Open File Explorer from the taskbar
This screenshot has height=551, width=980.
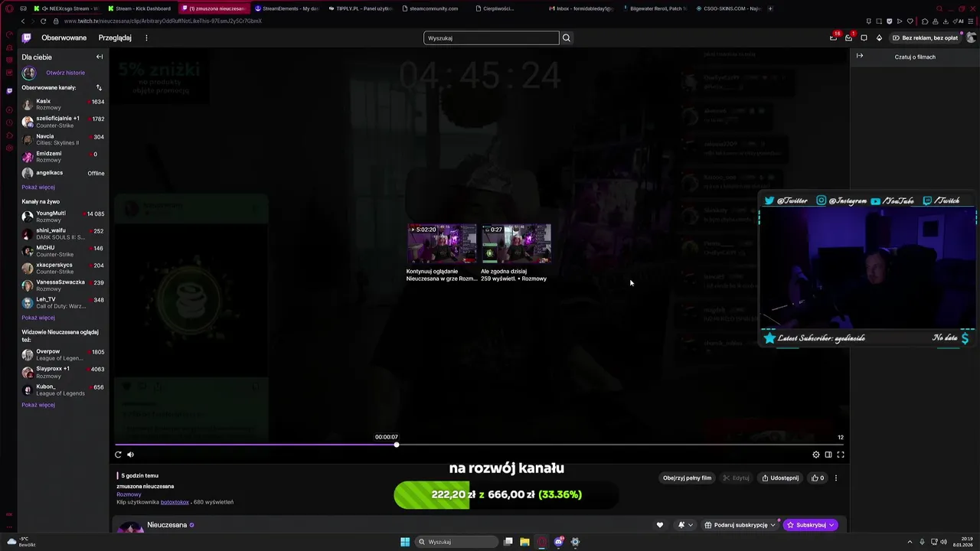pyautogui.click(x=524, y=542)
